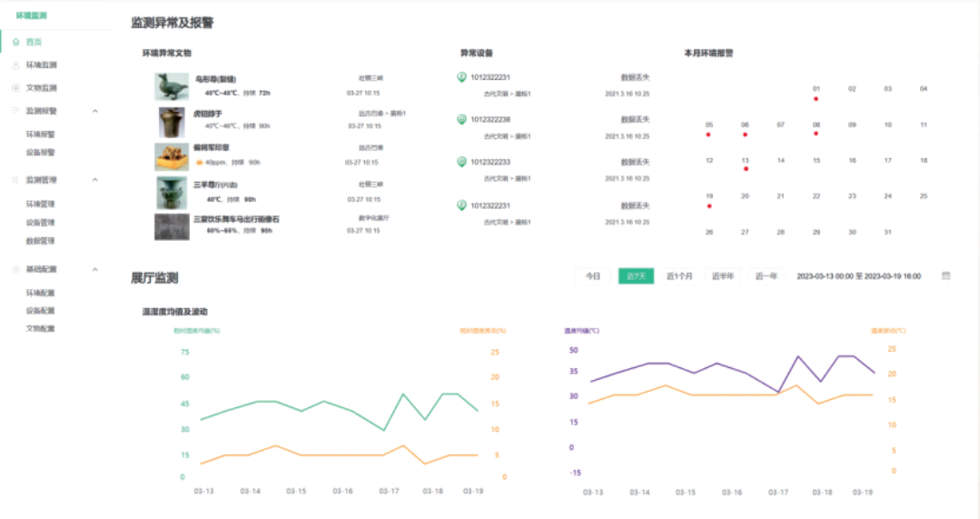Open 数据管理 submenu item
Image resolution: width=980 pixels, height=519 pixels.
pos(41,241)
